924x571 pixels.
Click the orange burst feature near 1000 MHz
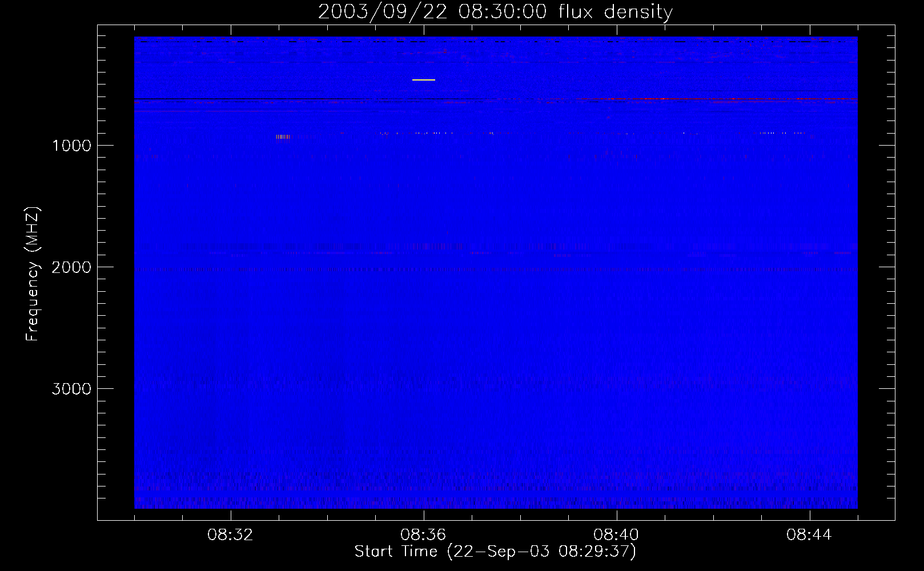pos(283,136)
